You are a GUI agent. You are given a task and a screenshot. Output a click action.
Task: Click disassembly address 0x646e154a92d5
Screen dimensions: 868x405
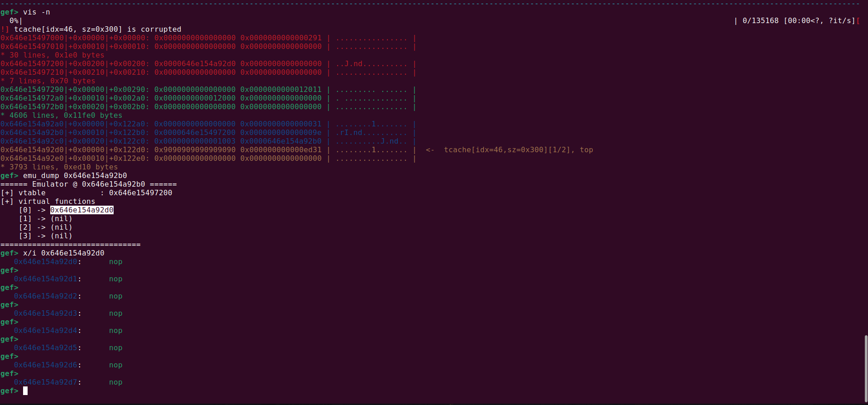[46, 348]
